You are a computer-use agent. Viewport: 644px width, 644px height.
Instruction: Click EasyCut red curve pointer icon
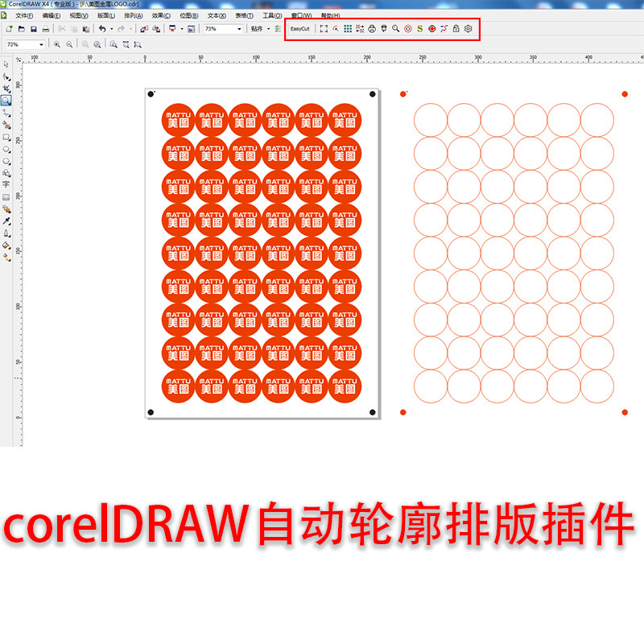(336, 29)
